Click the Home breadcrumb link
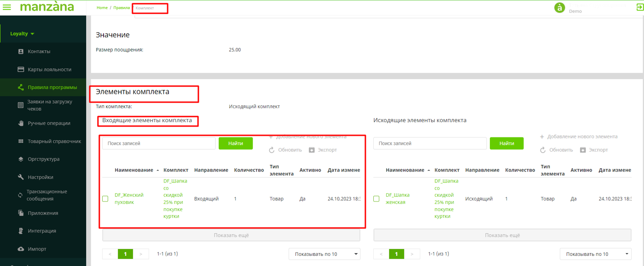The height and width of the screenshot is (266, 644). pos(102,8)
